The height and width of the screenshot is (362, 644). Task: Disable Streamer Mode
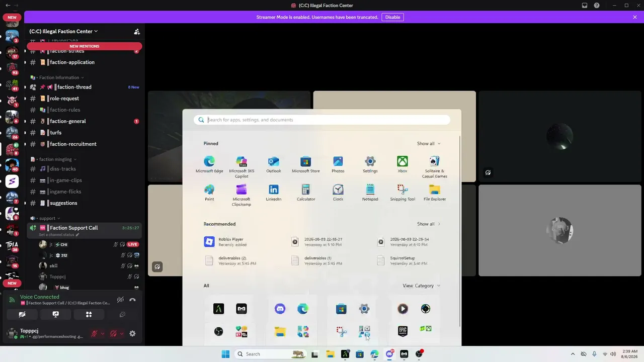click(x=393, y=17)
